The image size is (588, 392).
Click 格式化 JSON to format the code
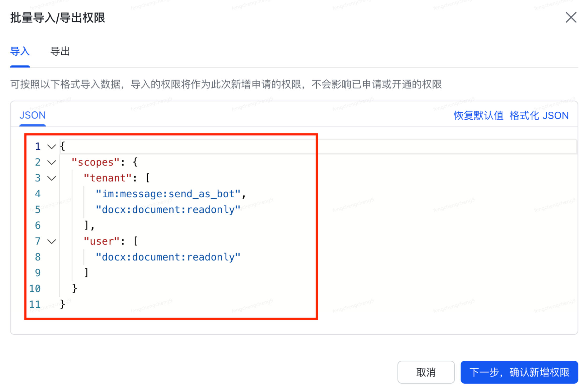[539, 115]
